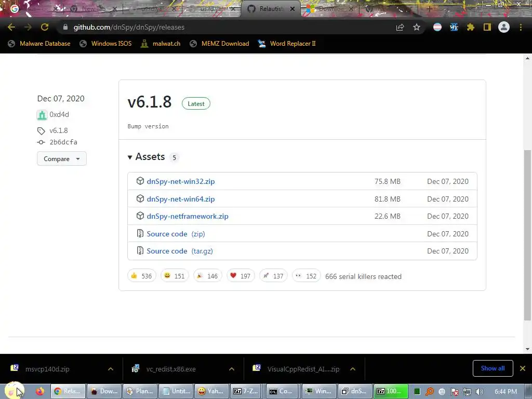532x399 pixels.
Task: Close the active GitHub releases tab
Action: (x=292, y=9)
